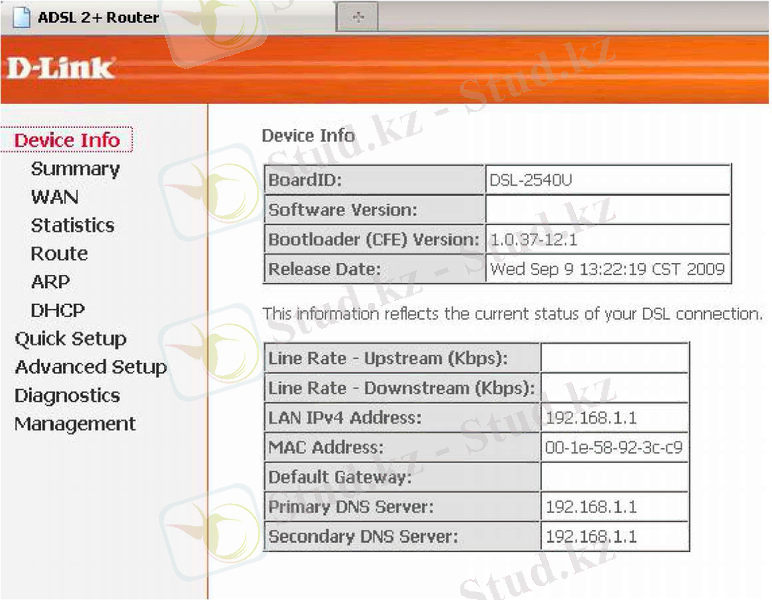
Task: Open DHCP leases page
Action: click(58, 311)
